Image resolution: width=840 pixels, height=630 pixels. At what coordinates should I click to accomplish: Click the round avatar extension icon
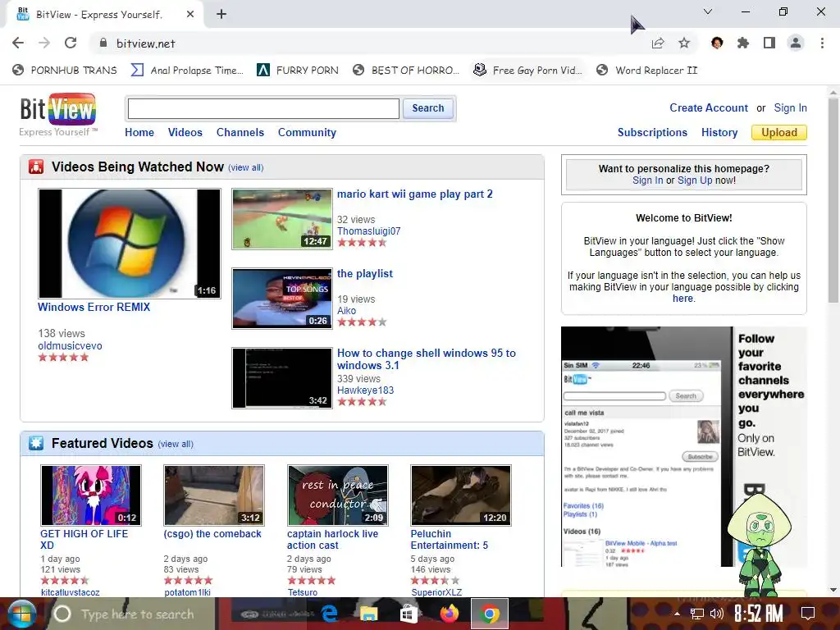point(717,43)
